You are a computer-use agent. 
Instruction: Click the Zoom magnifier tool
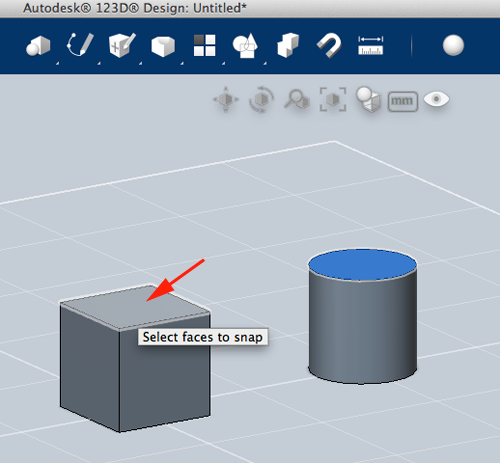coord(297,99)
